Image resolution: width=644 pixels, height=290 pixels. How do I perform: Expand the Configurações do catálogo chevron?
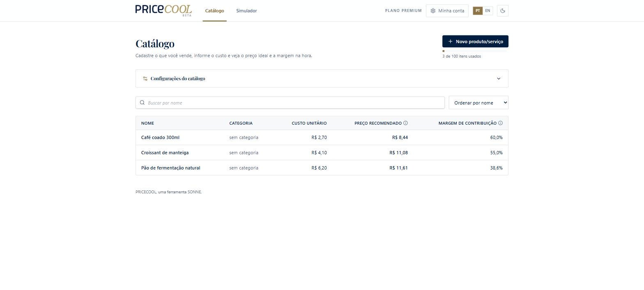pyautogui.click(x=499, y=79)
